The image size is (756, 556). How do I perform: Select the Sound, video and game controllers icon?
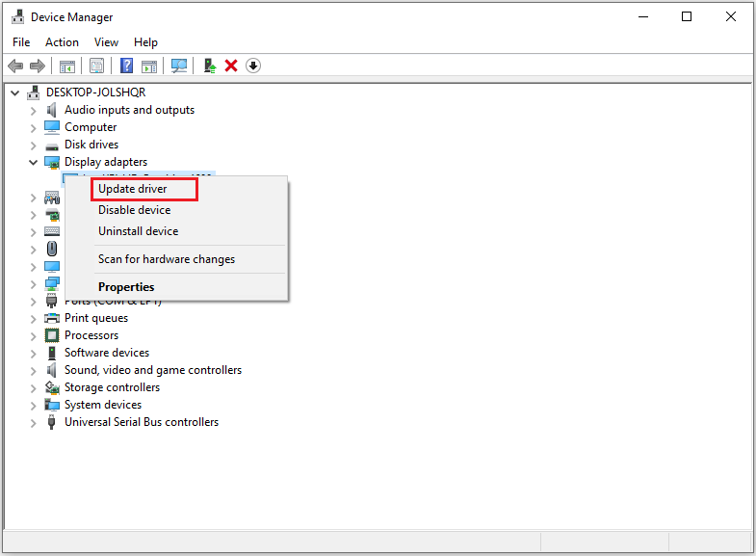51,370
